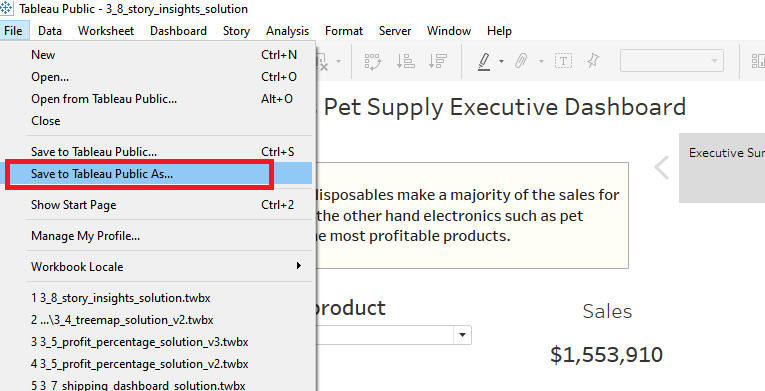Open the Format menu
Viewport: 765px width, 391px height.
344,31
